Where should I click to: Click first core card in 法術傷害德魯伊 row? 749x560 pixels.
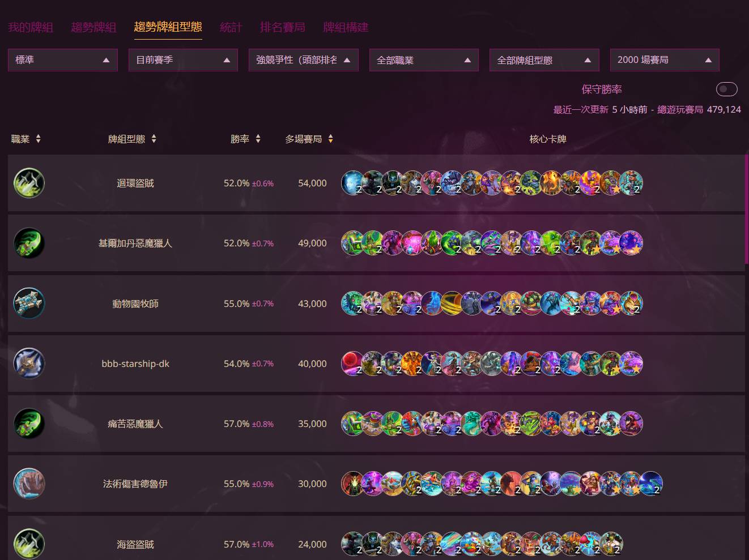pos(352,484)
